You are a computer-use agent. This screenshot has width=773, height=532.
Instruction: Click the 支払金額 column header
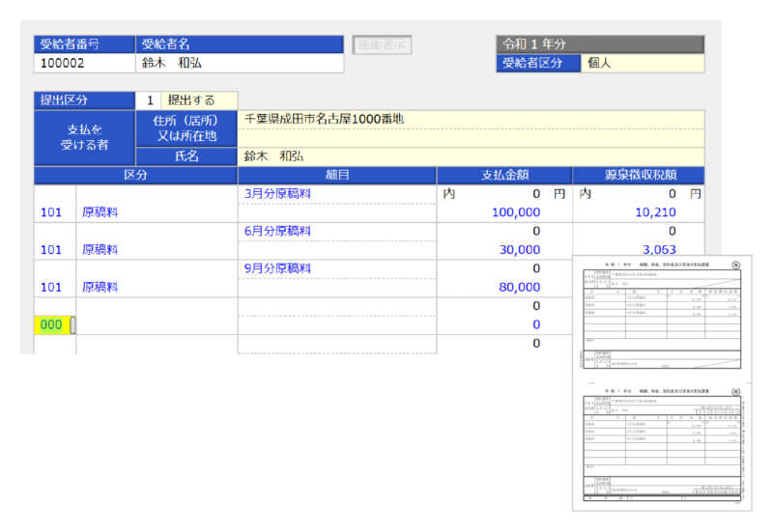coord(504,175)
